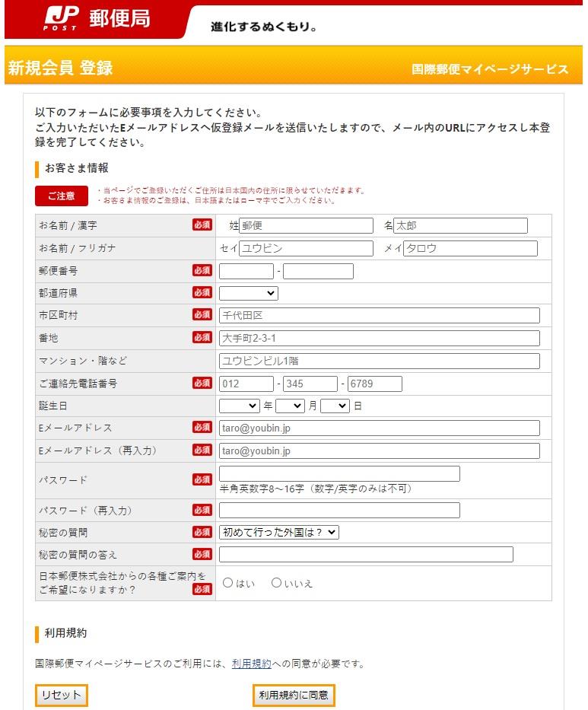Select the いいえ radio button

click(x=276, y=583)
